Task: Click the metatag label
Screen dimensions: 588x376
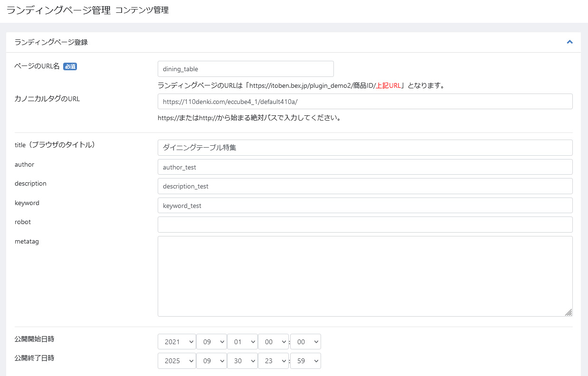Action: 27,241
